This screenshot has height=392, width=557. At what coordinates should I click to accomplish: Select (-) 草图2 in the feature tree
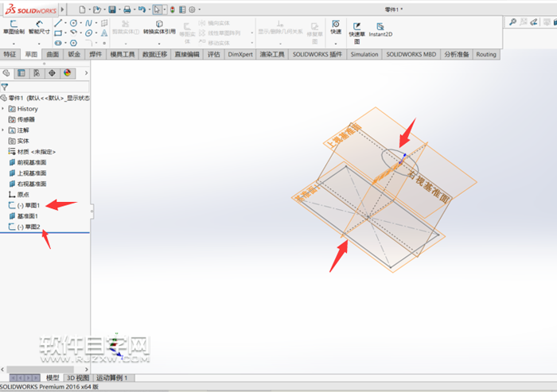pos(24,227)
